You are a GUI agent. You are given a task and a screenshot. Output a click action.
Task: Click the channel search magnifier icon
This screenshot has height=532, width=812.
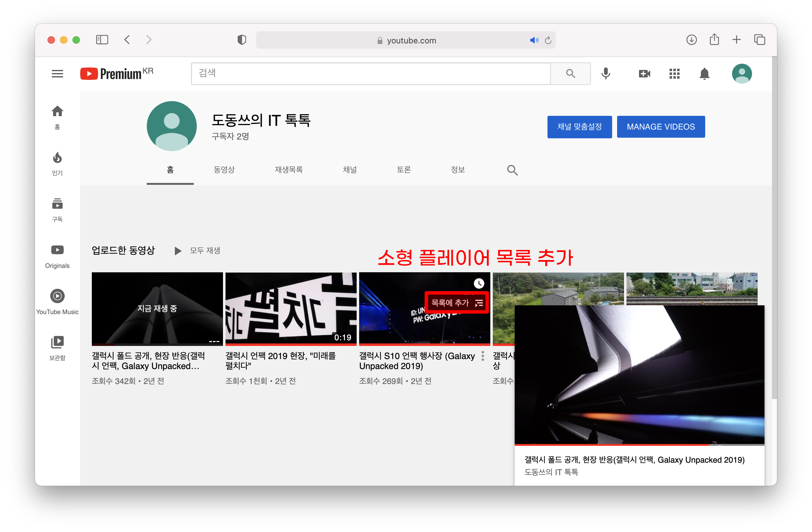coord(512,170)
